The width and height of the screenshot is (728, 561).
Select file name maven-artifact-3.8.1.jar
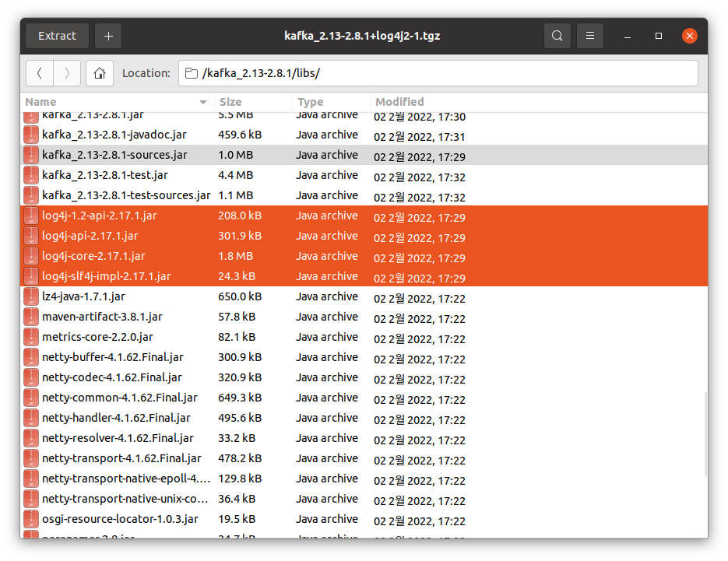tap(102, 317)
